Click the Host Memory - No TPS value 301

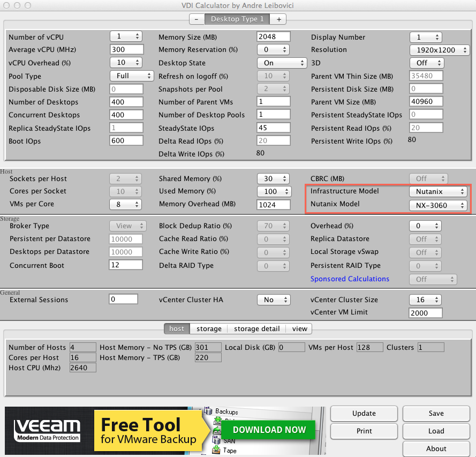point(208,347)
